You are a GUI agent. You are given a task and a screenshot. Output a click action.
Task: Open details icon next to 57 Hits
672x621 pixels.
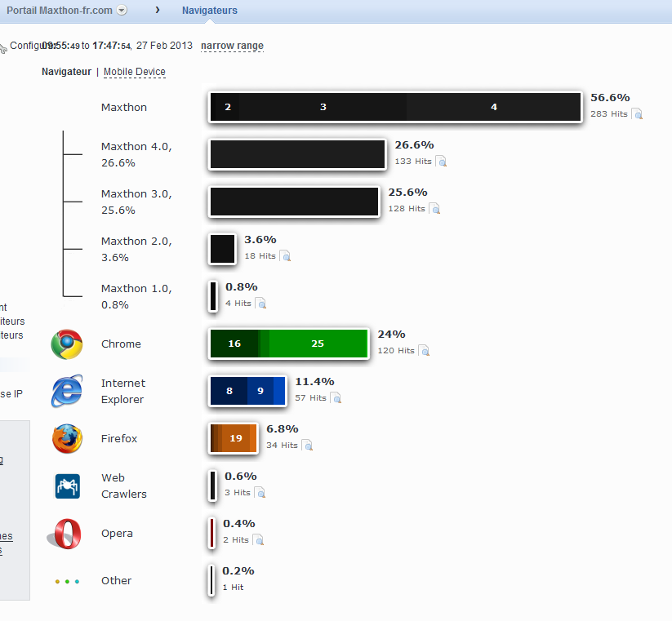(336, 398)
